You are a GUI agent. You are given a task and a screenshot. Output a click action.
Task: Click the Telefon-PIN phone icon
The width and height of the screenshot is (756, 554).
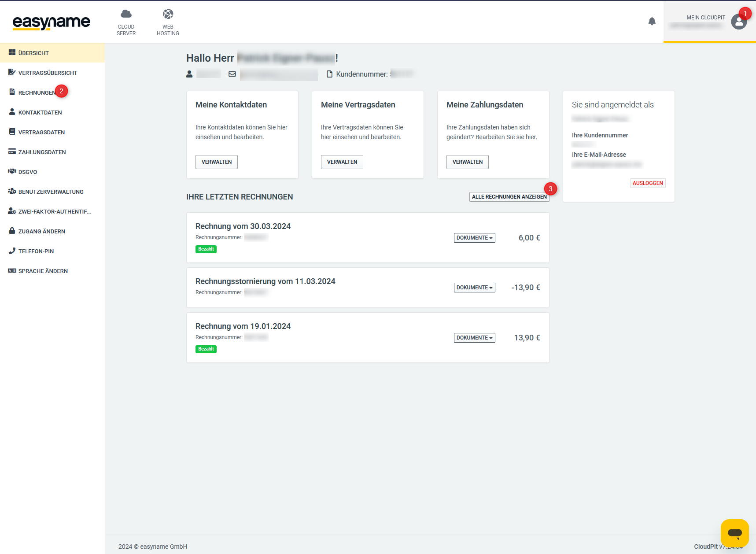pyautogui.click(x=12, y=251)
